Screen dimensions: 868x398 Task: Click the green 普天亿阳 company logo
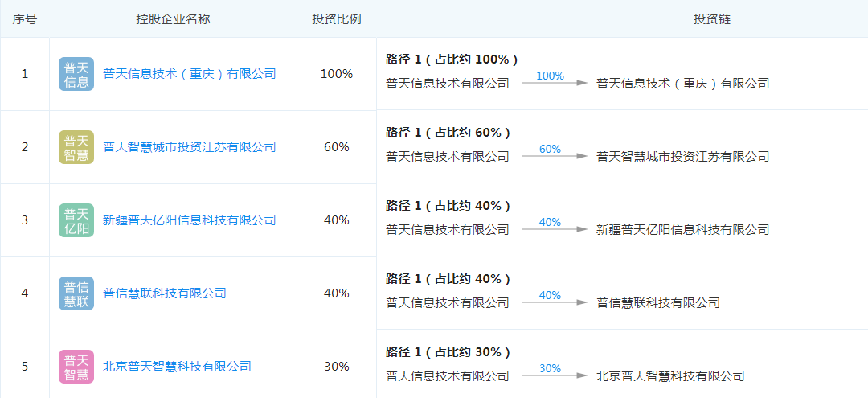[76, 220]
